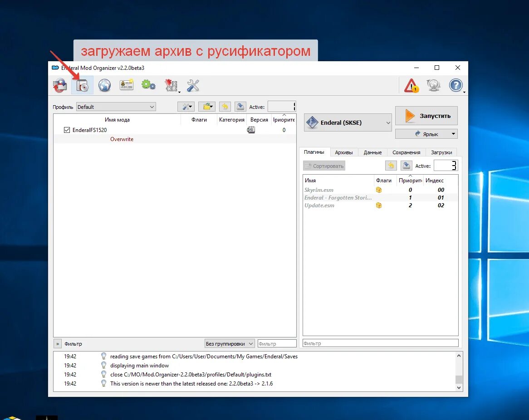The height and width of the screenshot is (420, 529).
Task: Click create backup icon in plugins panel
Action: pyautogui.click(x=406, y=165)
